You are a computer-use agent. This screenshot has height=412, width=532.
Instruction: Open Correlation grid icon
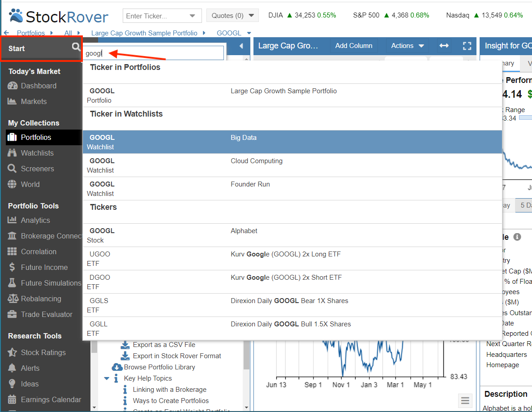point(12,252)
